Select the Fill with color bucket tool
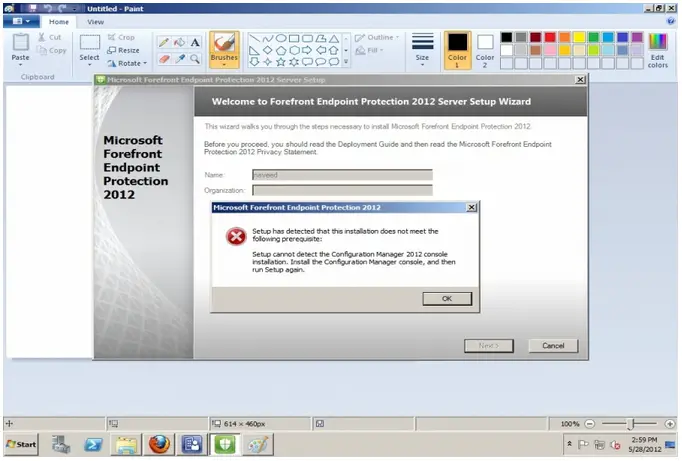 [x=179, y=42]
